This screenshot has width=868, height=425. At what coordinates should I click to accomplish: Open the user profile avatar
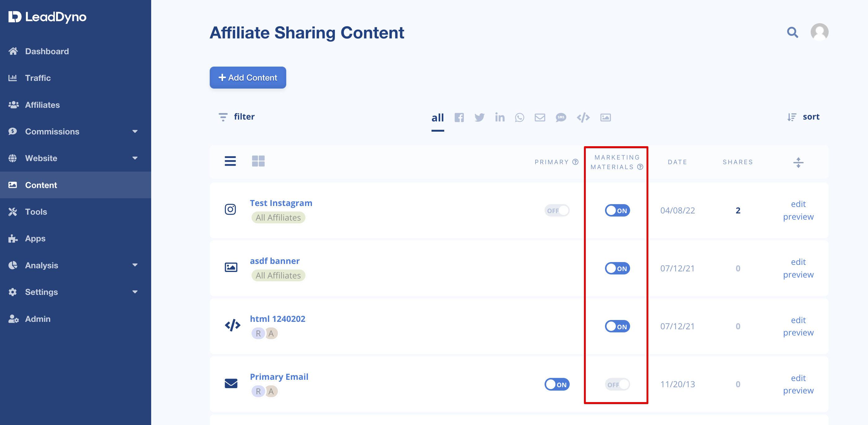[x=819, y=32]
